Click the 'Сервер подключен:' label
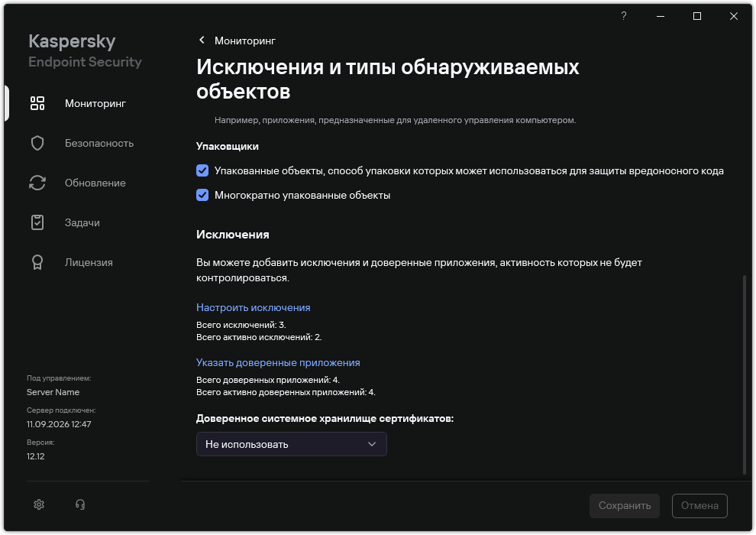Viewport: 756px width, 535px height. 61,410
